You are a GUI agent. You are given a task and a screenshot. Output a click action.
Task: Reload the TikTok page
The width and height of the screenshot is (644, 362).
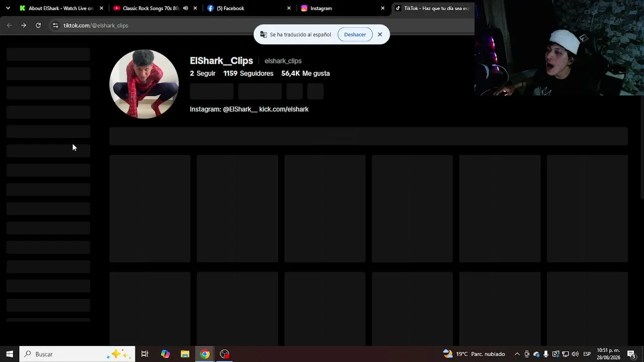(x=38, y=25)
